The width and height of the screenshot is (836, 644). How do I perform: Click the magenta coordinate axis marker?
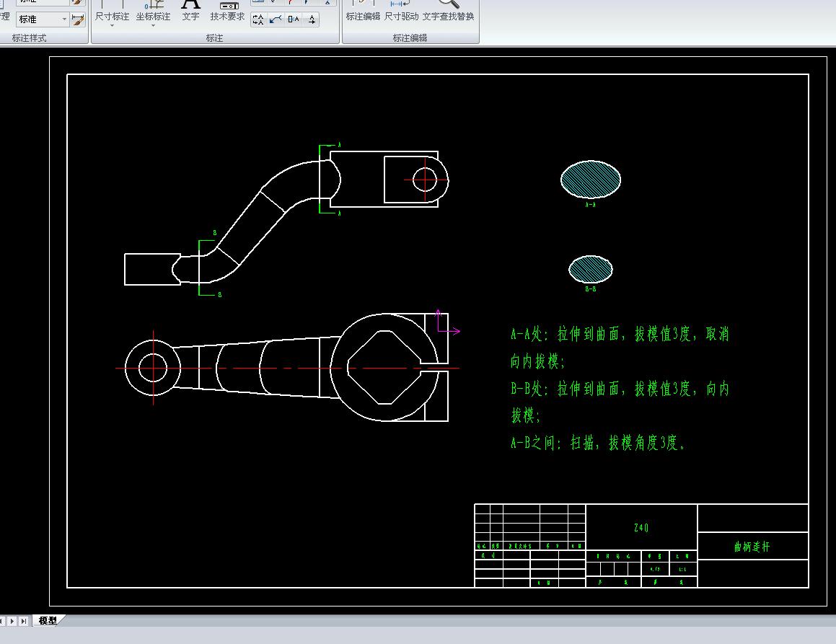(x=447, y=322)
